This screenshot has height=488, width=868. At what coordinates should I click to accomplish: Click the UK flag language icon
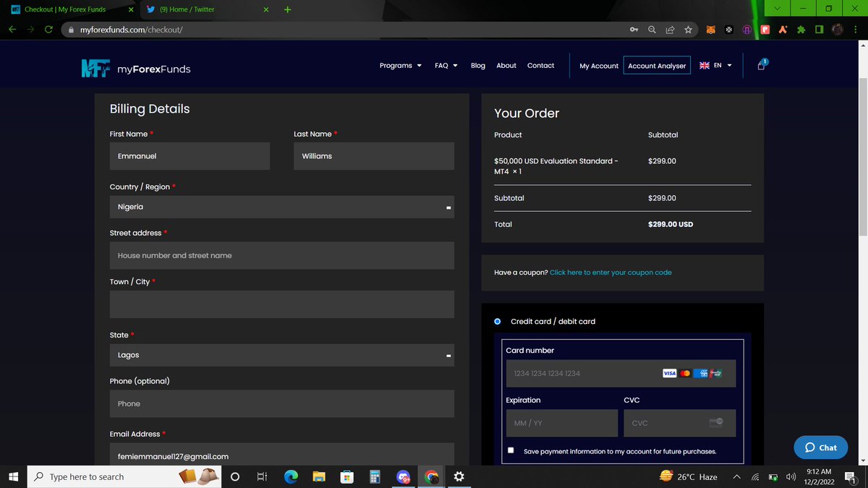click(x=705, y=65)
